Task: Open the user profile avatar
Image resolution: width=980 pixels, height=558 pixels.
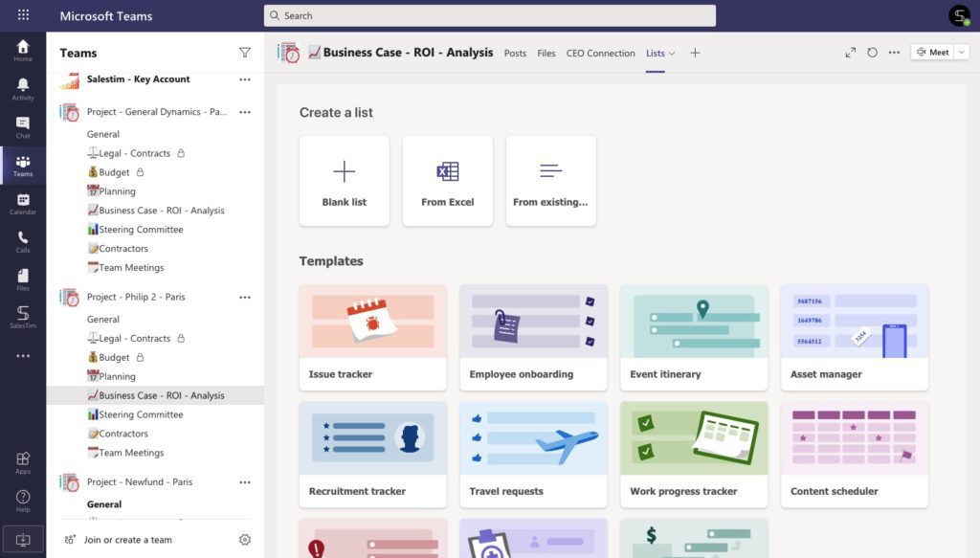Action: tap(959, 15)
